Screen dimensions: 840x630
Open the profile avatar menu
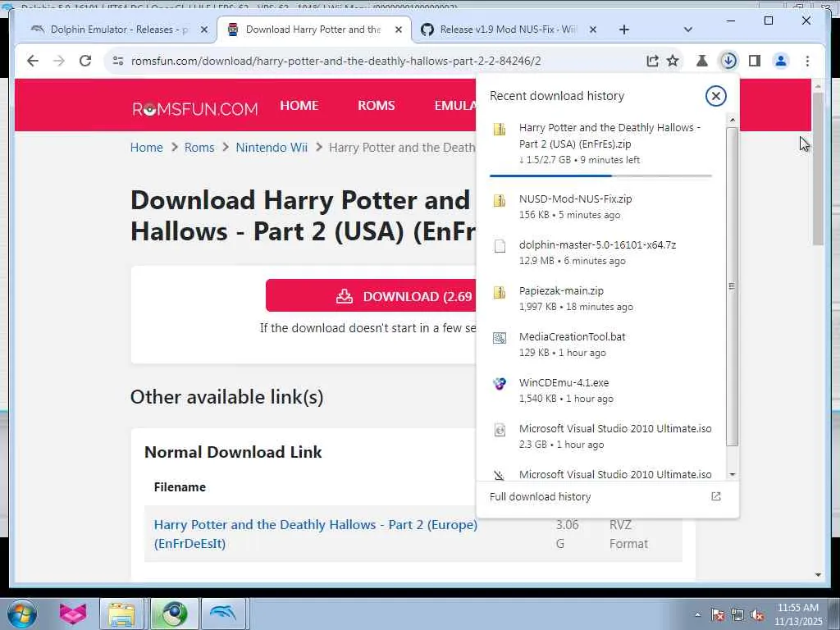pyautogui.click(x=781, y=61)
